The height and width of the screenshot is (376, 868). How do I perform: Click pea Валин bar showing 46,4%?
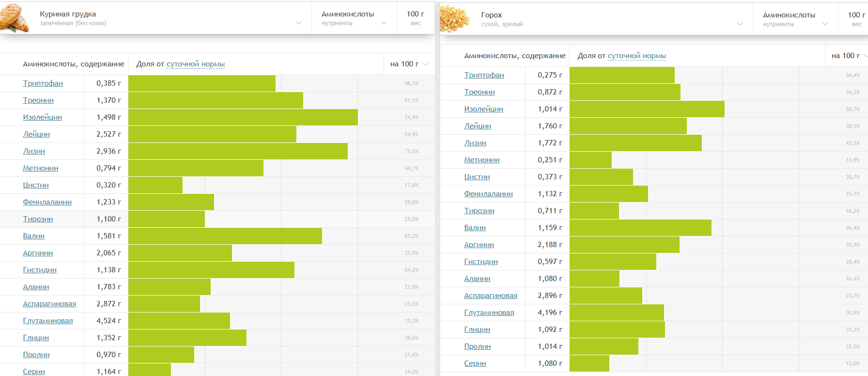coord(640,228)
